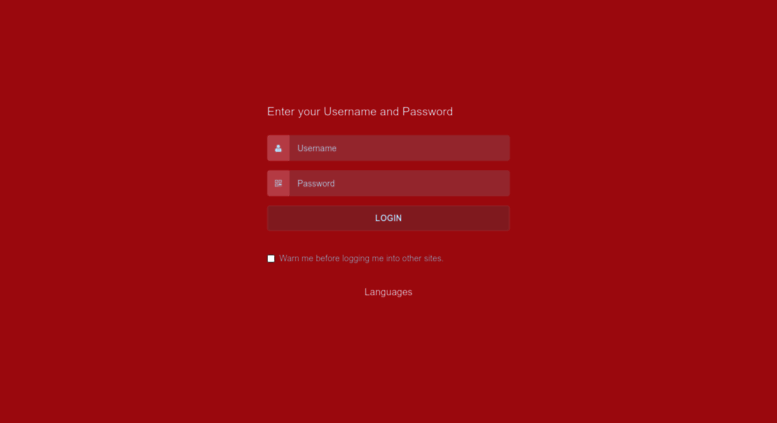
Task: Select the Username placeholder text
Action: (x=317, y=148)
